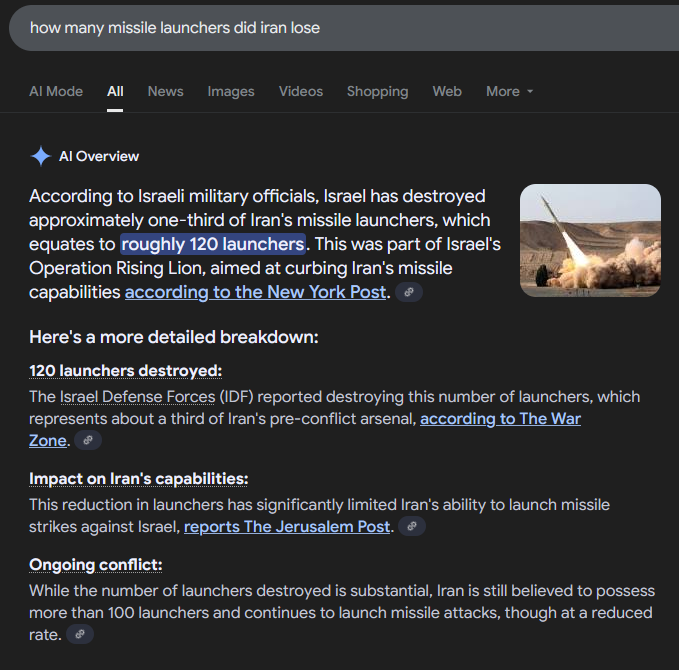
Task: Open source link icon after 'reduced rate'
Action: [x=80, y=634]
